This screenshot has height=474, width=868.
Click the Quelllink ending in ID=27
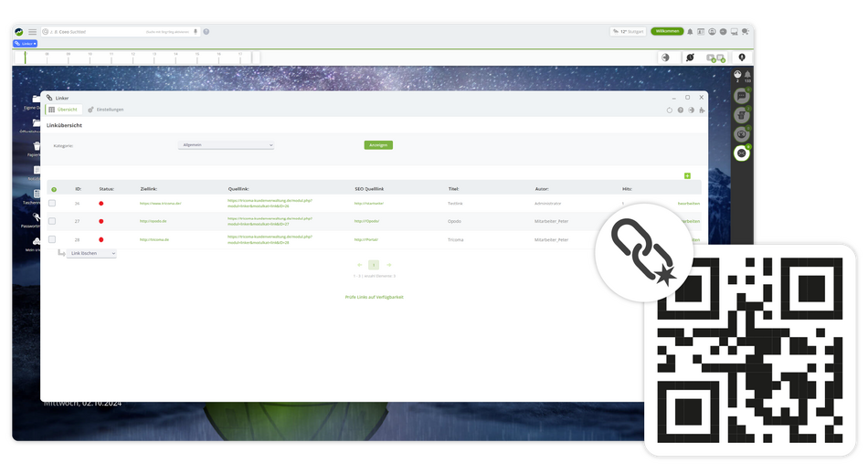(x=270, y=221)
